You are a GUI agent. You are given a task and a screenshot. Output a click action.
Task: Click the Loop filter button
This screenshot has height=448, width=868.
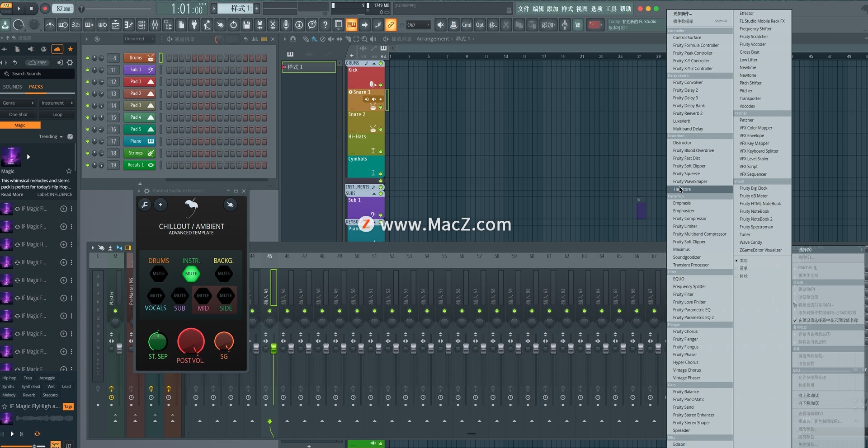click(57, 114)
